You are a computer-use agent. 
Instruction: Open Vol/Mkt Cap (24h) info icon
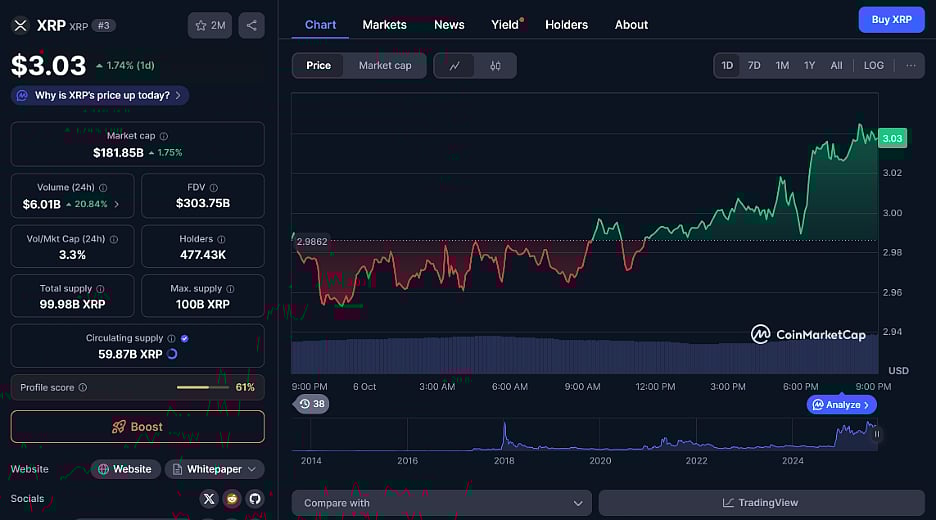click(x=113, y=239)
